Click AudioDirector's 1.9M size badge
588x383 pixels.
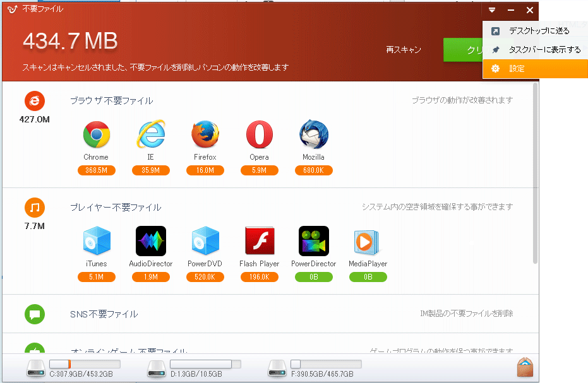(151, 278)
